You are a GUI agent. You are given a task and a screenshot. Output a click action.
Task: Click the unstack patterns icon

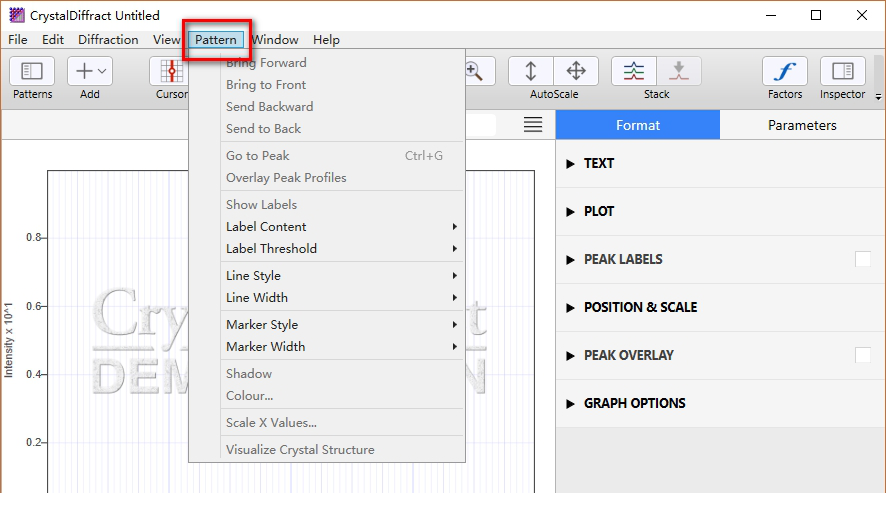(679, 71)
